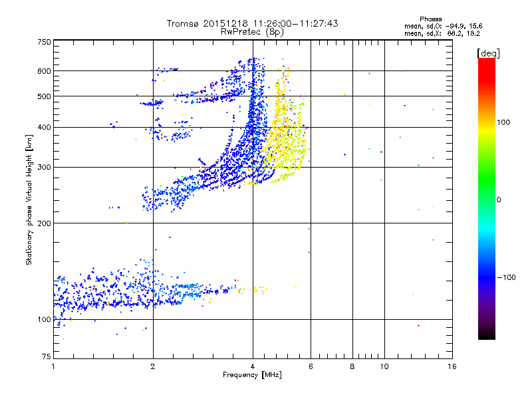Viewport: 532px width, 399px height.
Task: Click the x-axis label "16"
Action: tap(452, 366)
